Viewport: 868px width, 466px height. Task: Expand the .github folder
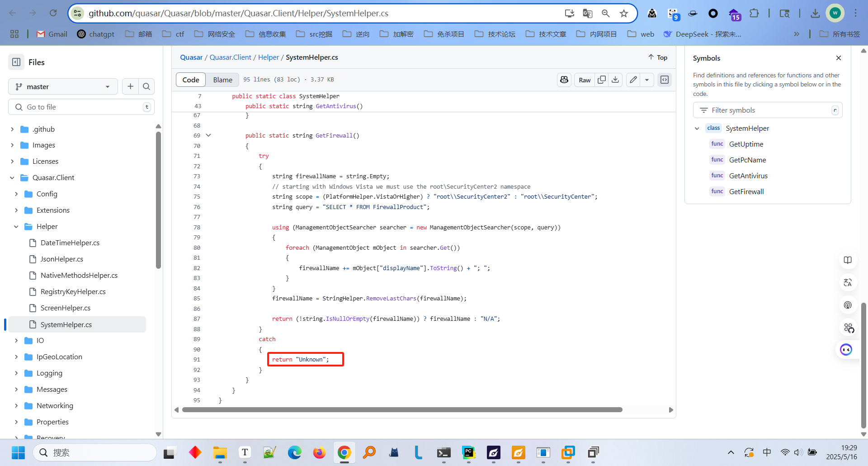pos(12,129)
